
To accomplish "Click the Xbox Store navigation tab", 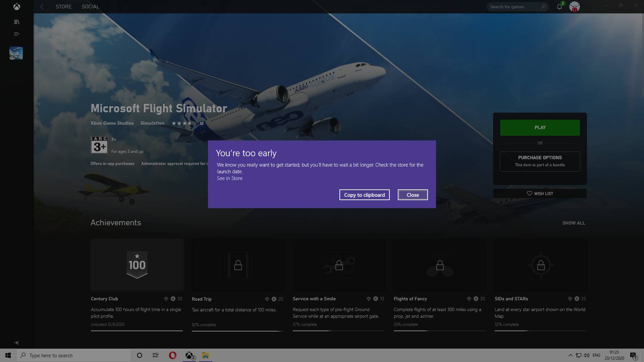I will point(64,7).
